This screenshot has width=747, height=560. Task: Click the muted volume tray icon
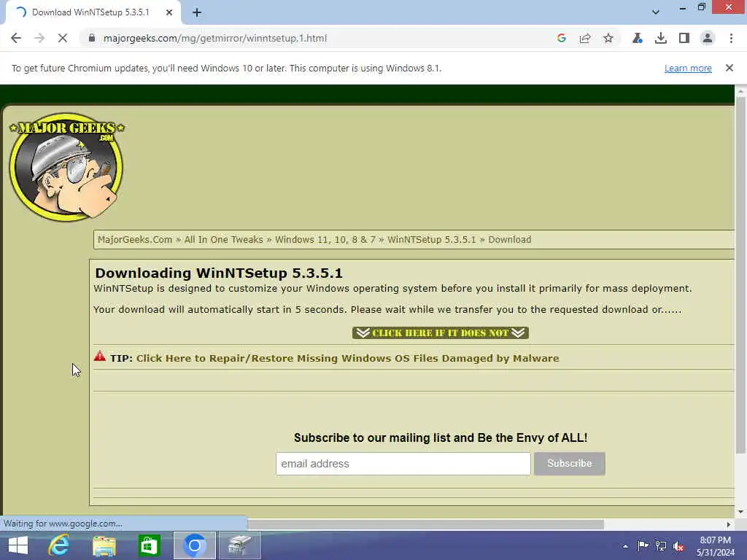pos(678,546)
